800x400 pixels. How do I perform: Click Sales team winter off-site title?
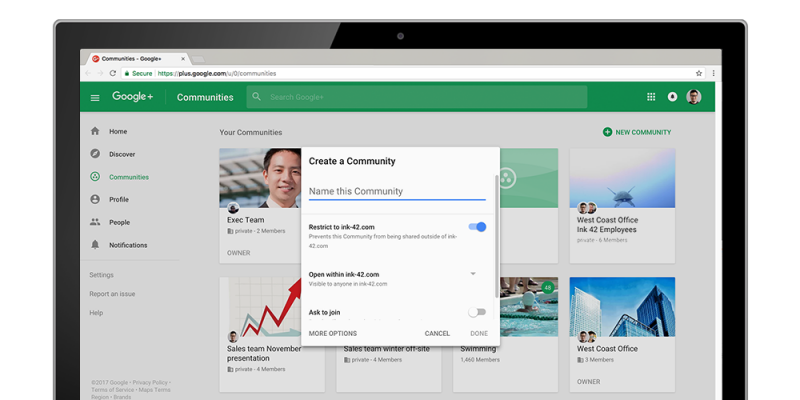pos(387,349)
